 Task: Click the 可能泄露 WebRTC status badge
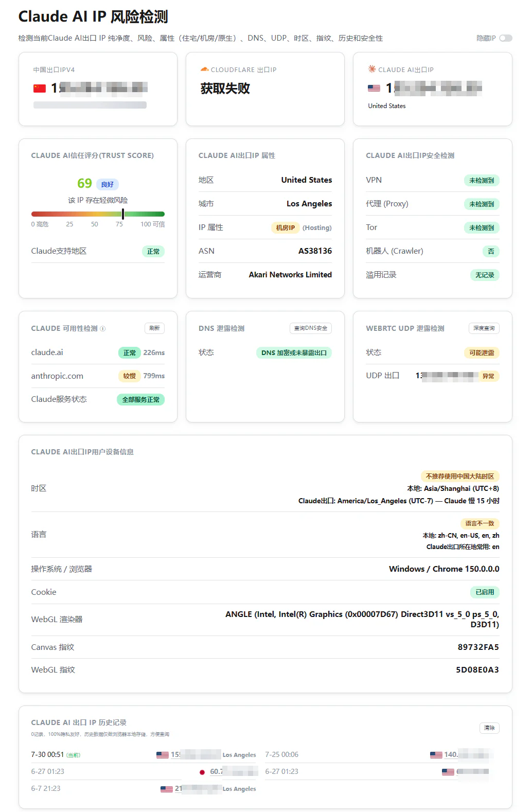[482, 353]
